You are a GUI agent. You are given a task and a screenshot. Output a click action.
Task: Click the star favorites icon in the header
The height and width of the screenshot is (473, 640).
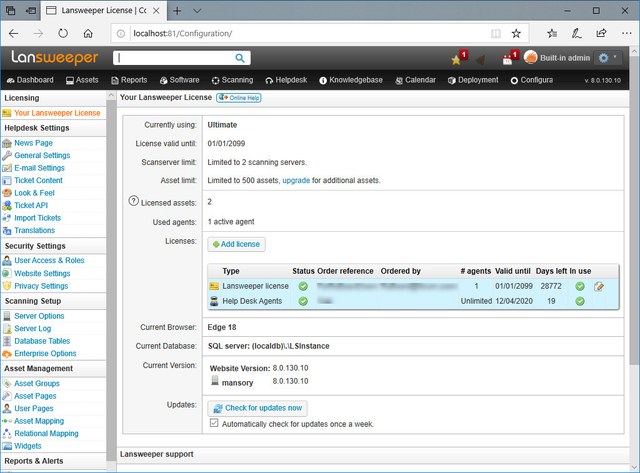[458, 59]
